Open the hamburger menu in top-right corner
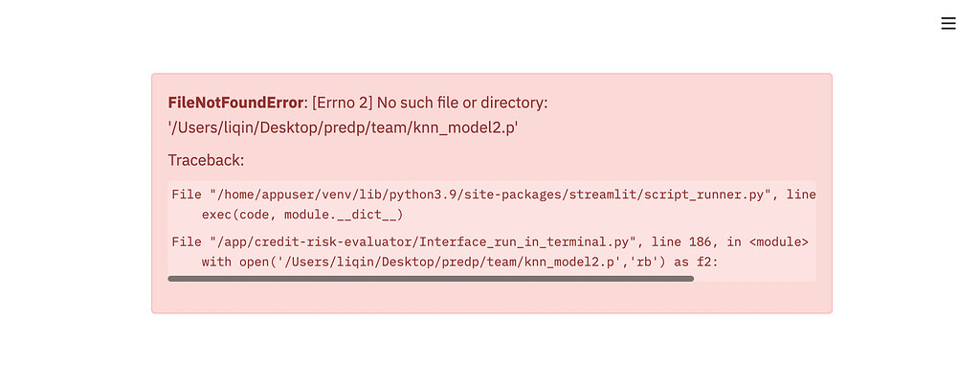This screenshot has width=980, height=367. (948, 23)
